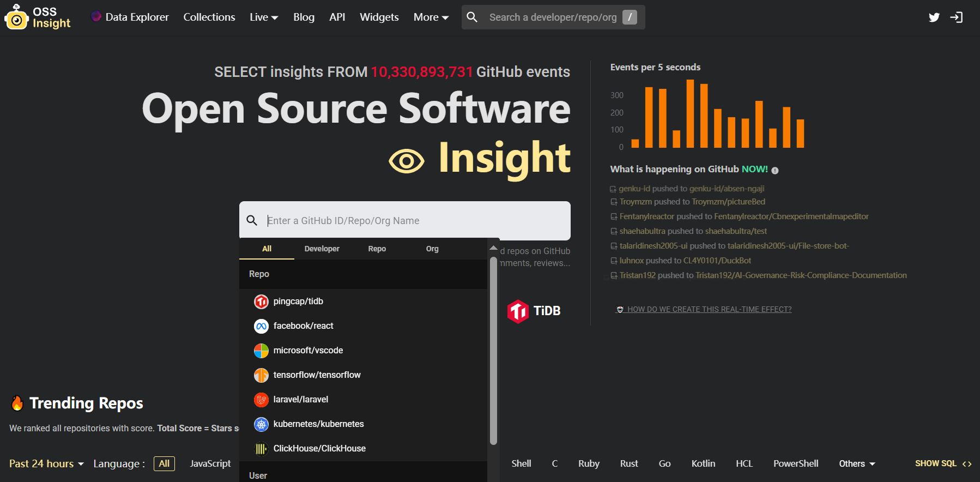
Task: Filter trending repos by Shell
Action: tap(521, 463)
